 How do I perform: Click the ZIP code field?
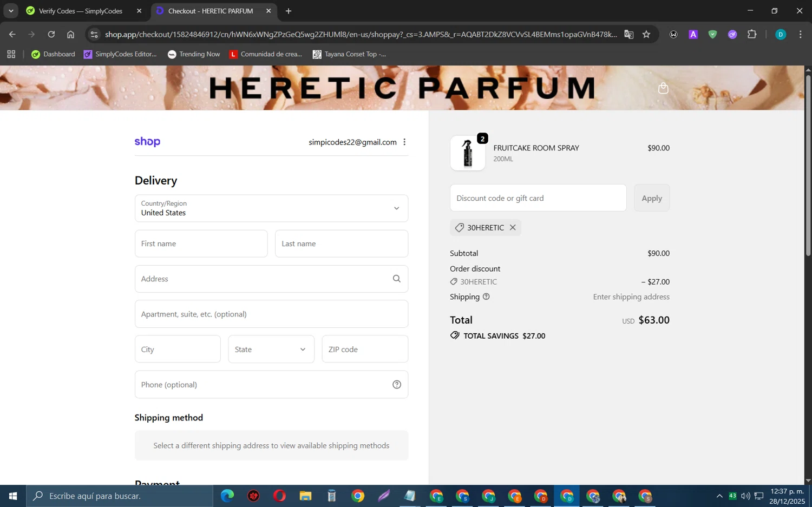(365, 349)
